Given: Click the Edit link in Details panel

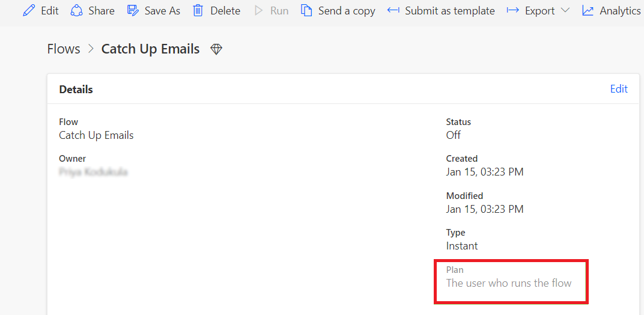Looking at the screenshot, I should (619, 89).
